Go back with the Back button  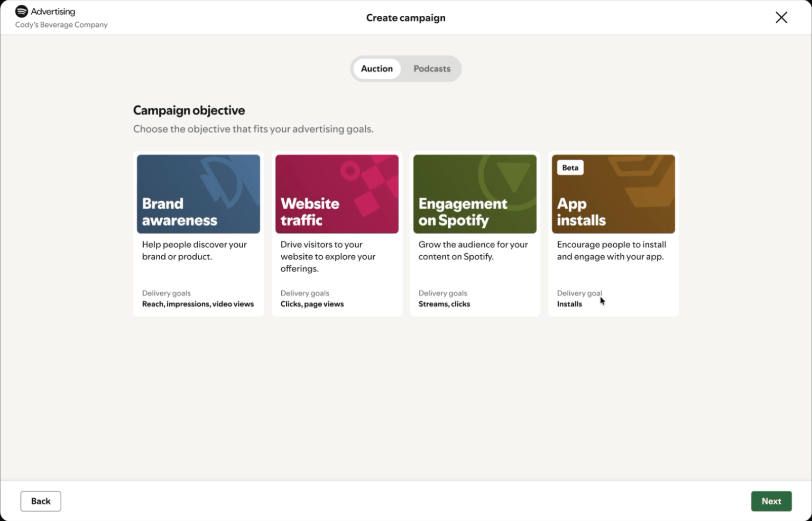41,501
